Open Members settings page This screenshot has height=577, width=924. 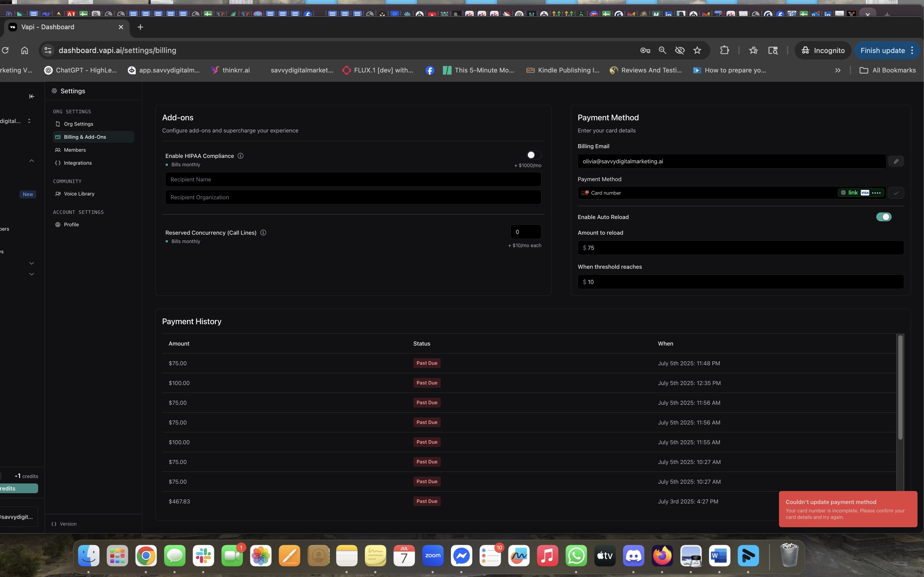click(75, 150)
